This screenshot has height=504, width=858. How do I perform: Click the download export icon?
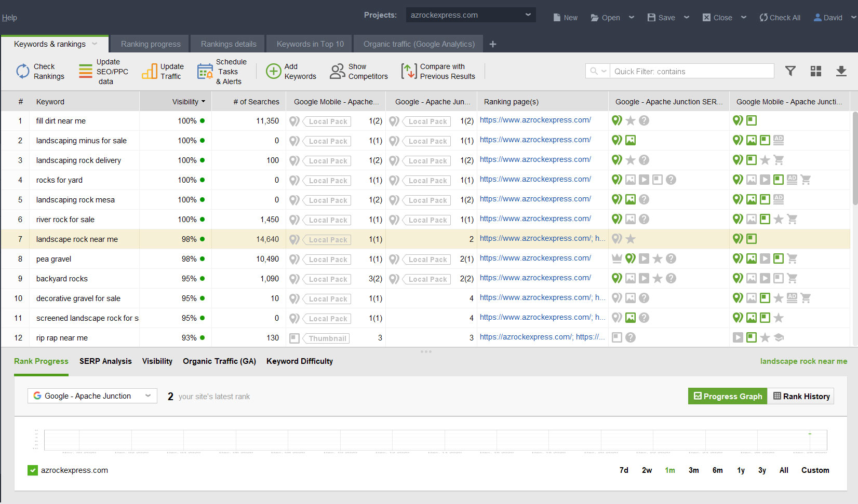click(x=841, y=71)
